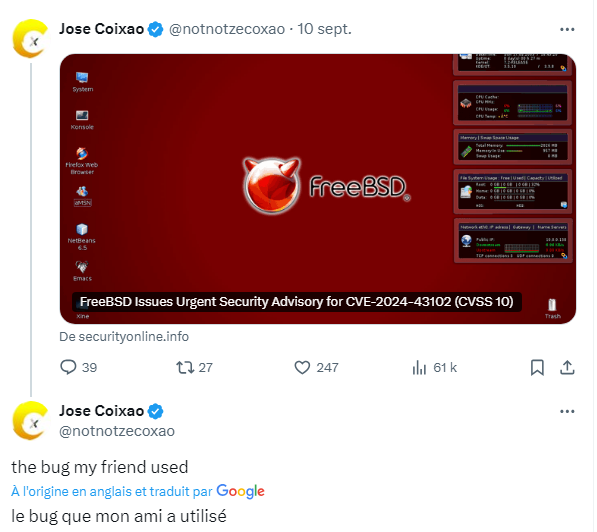Bookmark the FreeBSD advisory tweet
This screenshot has height=532, width=597.
tap(537, 367)
